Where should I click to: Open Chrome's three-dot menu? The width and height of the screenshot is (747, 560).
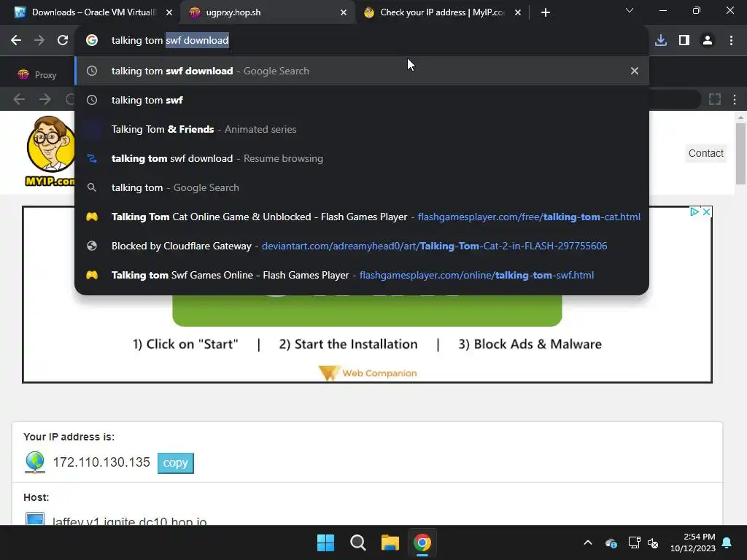[731, 41]
